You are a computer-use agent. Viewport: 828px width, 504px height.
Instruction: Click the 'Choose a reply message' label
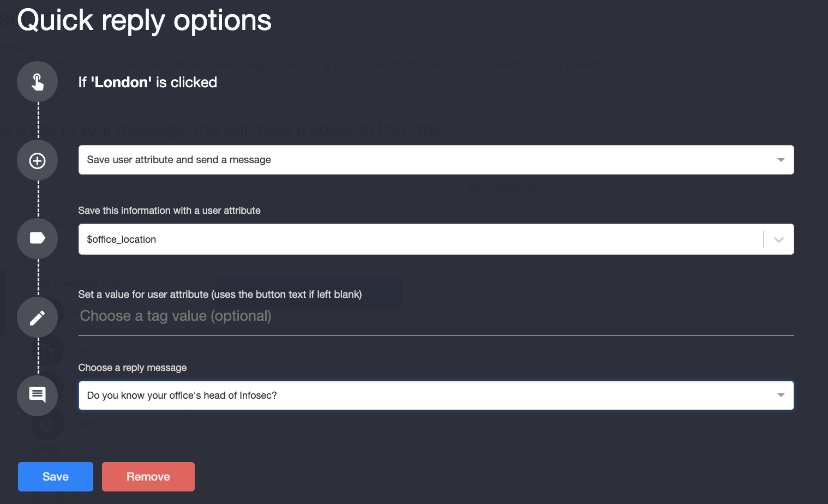pyautogui.click(x=133, y=368)
